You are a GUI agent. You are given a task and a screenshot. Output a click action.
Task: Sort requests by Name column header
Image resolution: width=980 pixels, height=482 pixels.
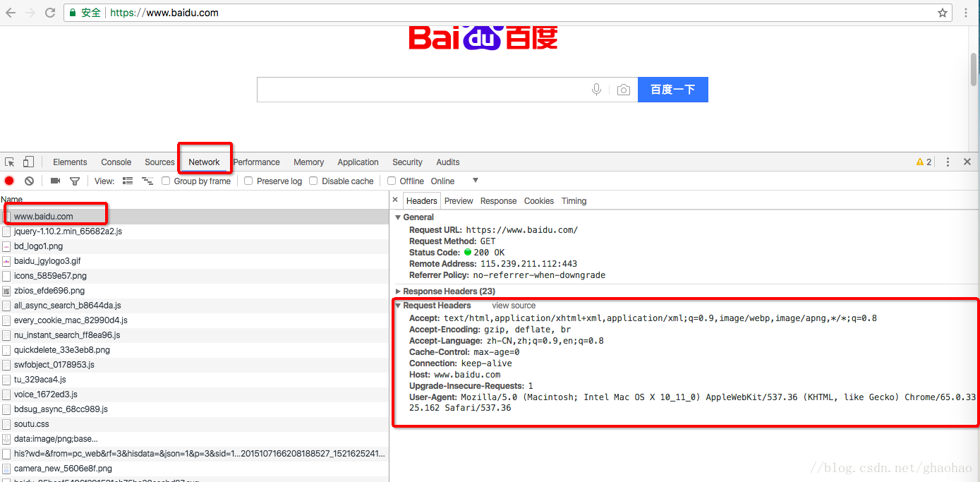click(194, 200)
